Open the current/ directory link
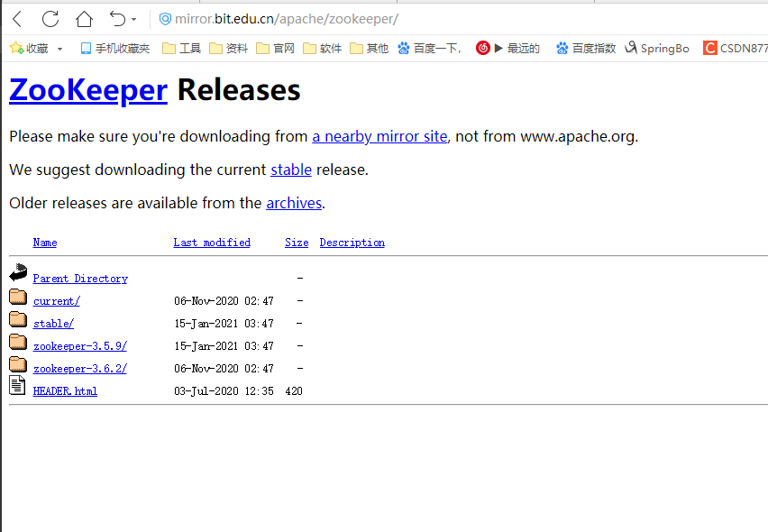Viewport: 768px width, 532px height. [56, 301]
